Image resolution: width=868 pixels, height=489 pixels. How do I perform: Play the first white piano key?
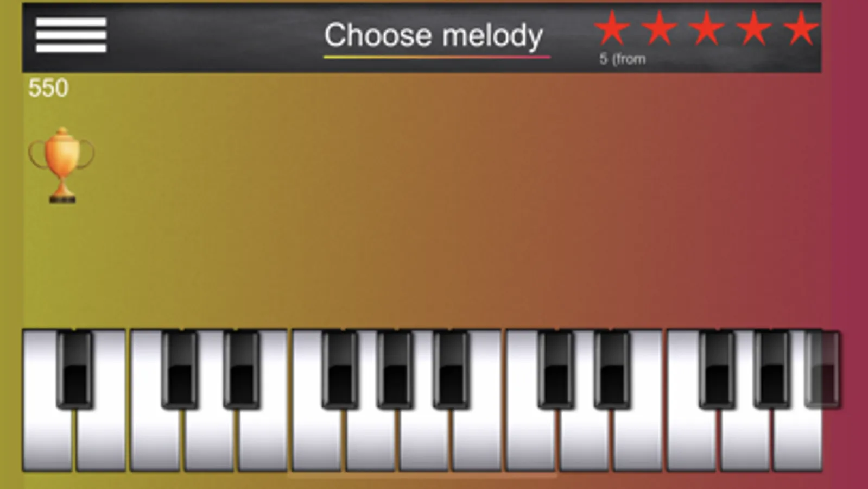(47, 440)
